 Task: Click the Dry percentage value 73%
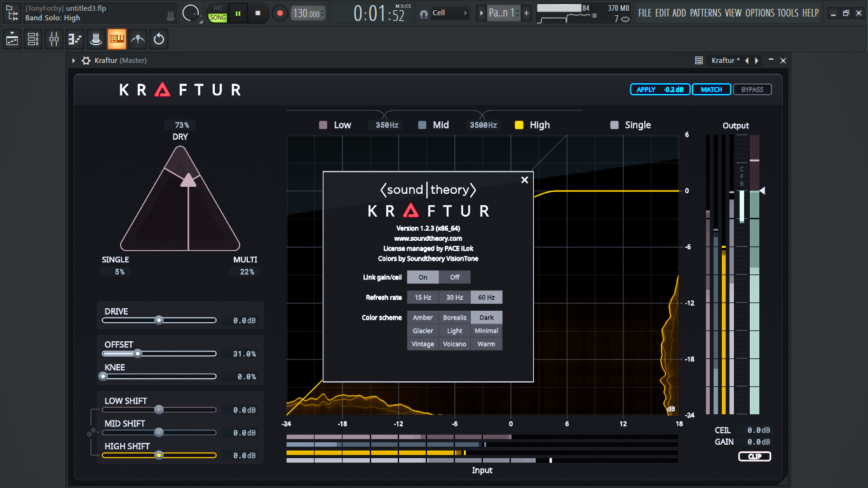[x=182, y=125]
